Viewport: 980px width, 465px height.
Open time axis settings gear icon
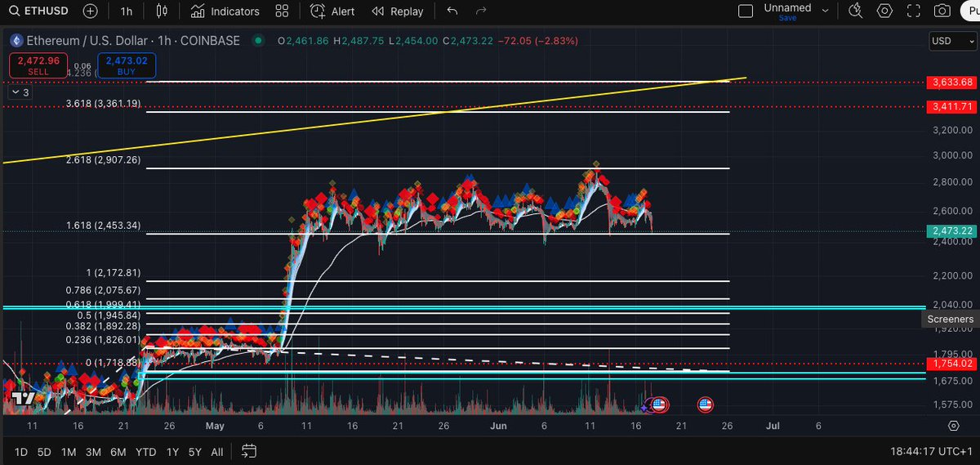point(953,426)
